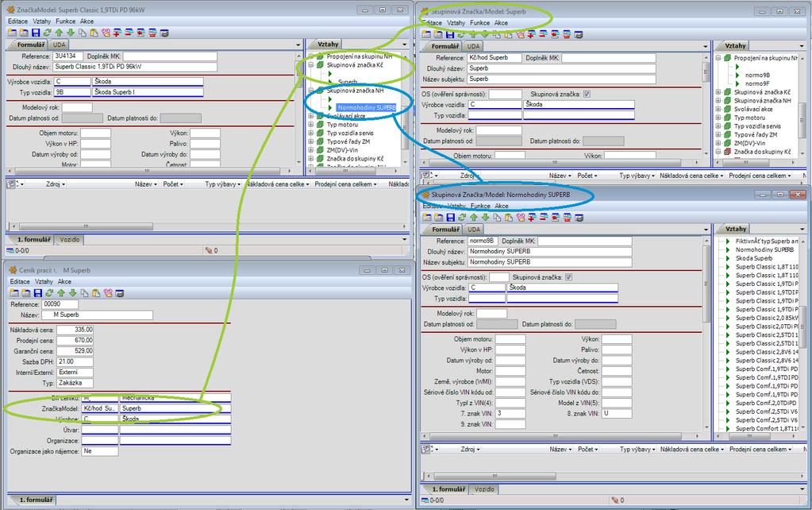The image size is (812, 510).
Task: Collapse Skupinová značka Kč tree node
Action: 310,65
